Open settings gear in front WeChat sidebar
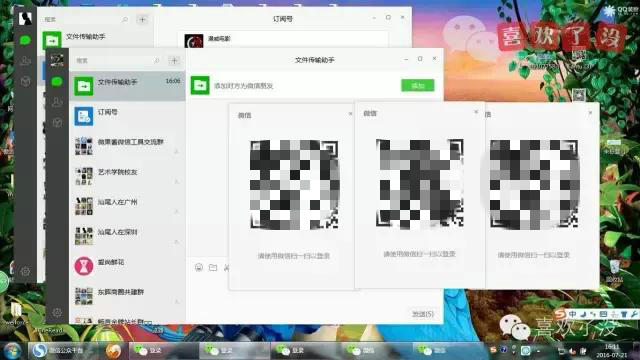The width and height of the screenshot is (640, 360). [x=57, y=312]
